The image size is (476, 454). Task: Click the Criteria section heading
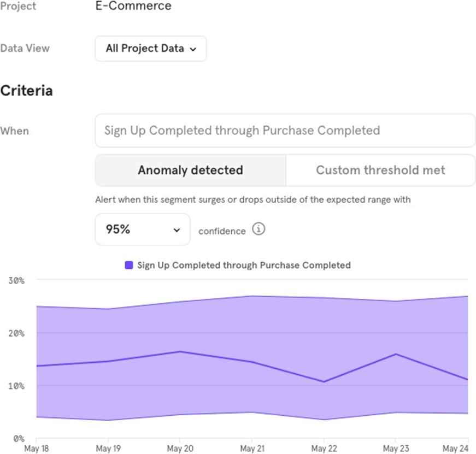(26, 91)
